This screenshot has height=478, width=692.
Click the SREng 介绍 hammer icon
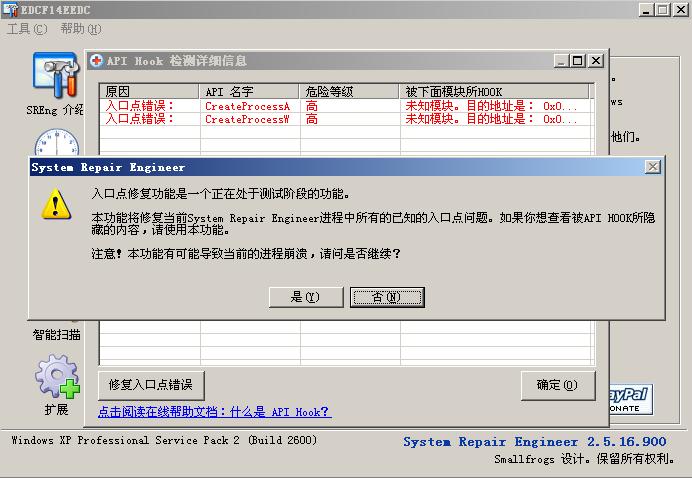(56, 75)
